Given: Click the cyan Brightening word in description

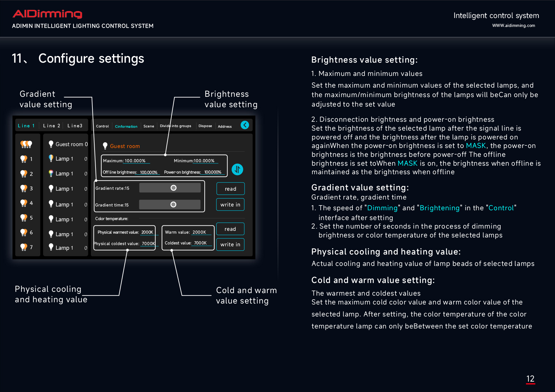Looking at the screenshot, I should 440,208.
